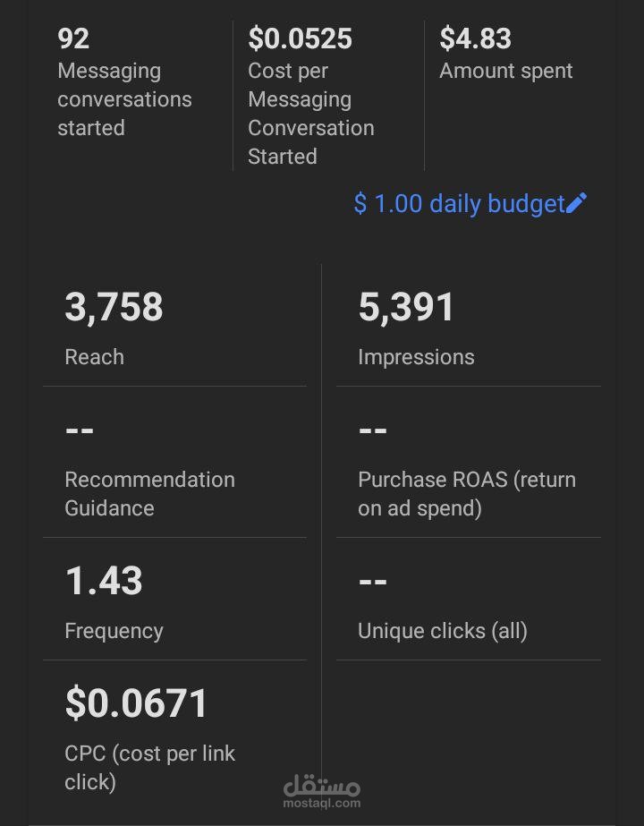Tap the mostaql.com watermark logo
This screenshot has width=644, height=826.
pos(322,792)
